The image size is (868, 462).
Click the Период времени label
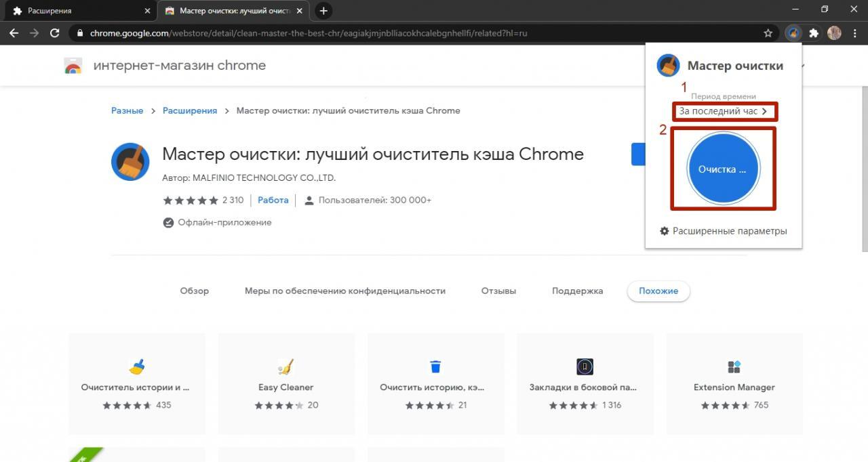tap(723, 96)
